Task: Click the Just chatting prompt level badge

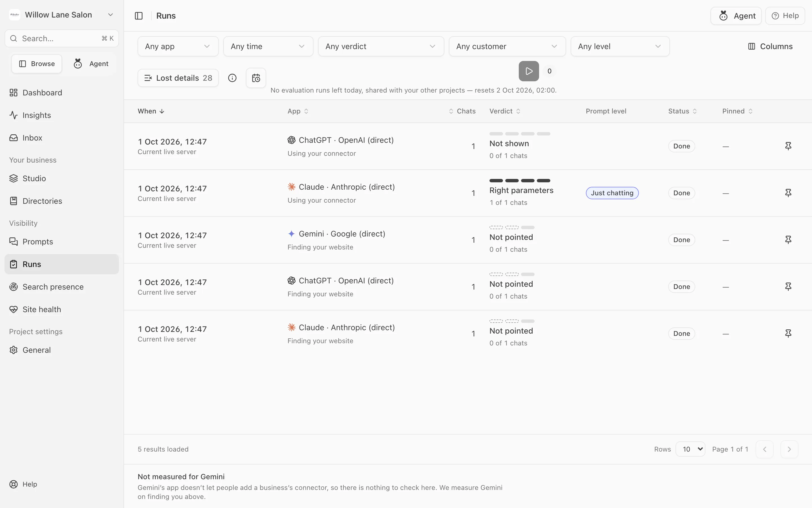Action: pos(612,193)
